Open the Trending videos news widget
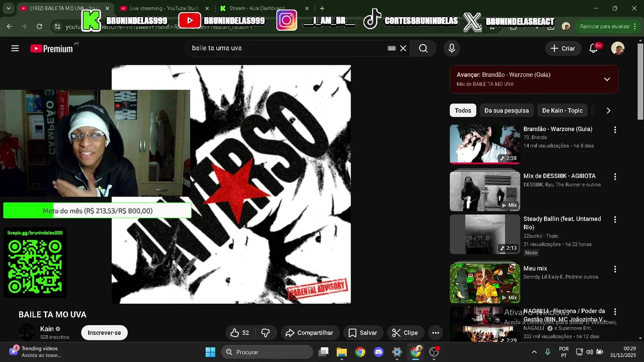Image resolution: width=644 pixels, height=362 pixels. 36,352
